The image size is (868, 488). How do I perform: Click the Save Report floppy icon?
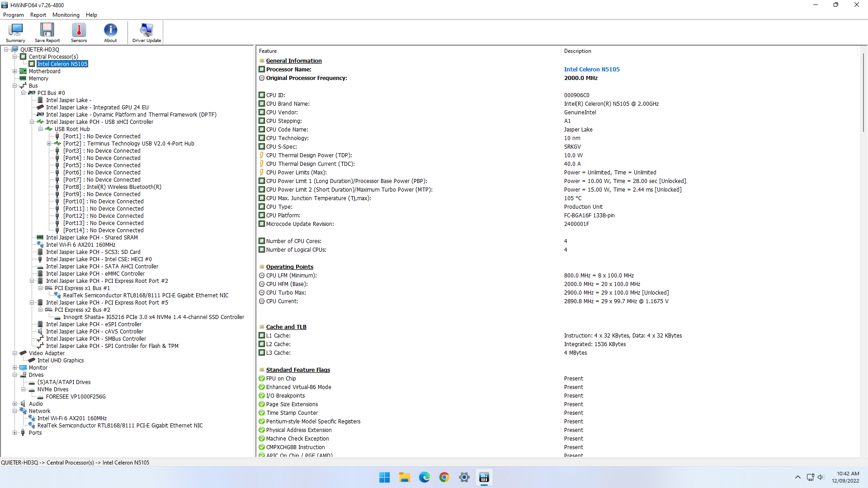(x=47, y=30)
